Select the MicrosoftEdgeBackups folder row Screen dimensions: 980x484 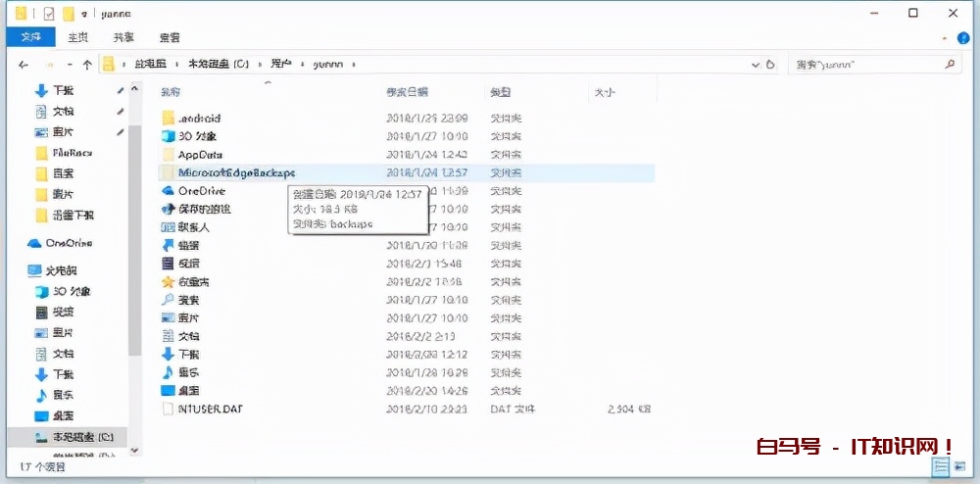[x=407, y=172]
